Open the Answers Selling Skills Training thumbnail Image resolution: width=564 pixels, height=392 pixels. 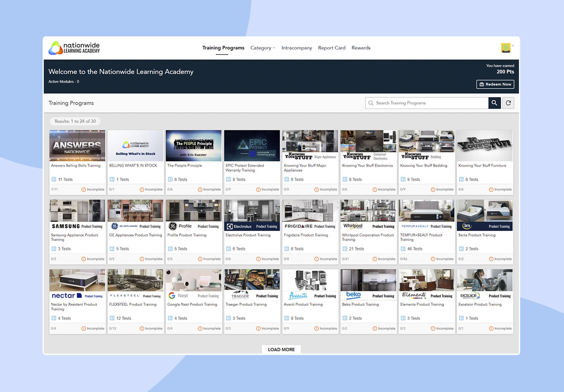[77, 146]
